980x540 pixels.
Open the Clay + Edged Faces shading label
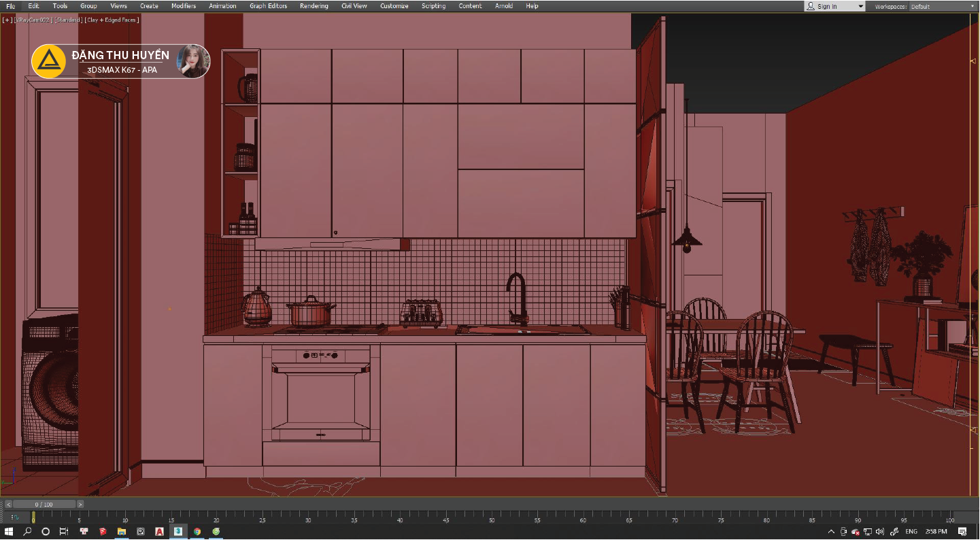pyautogui.click(x=112, y=20)
